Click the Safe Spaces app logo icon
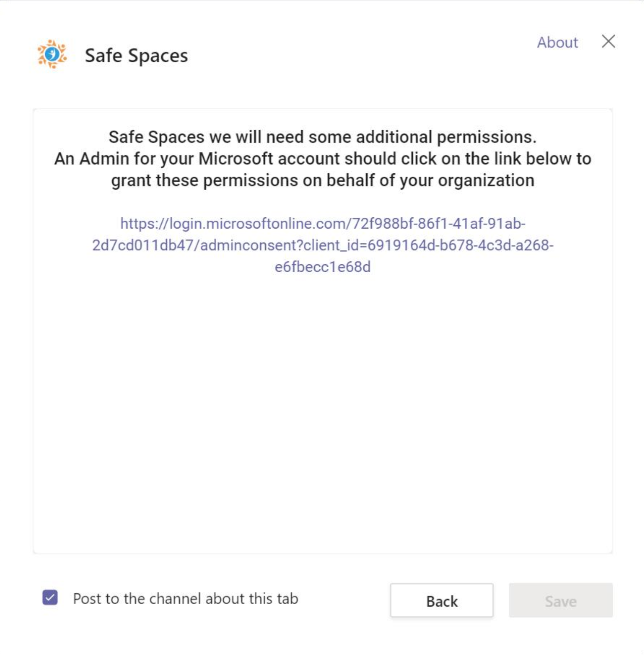Viewport: 644px width, 655px height. click(52, 54)
